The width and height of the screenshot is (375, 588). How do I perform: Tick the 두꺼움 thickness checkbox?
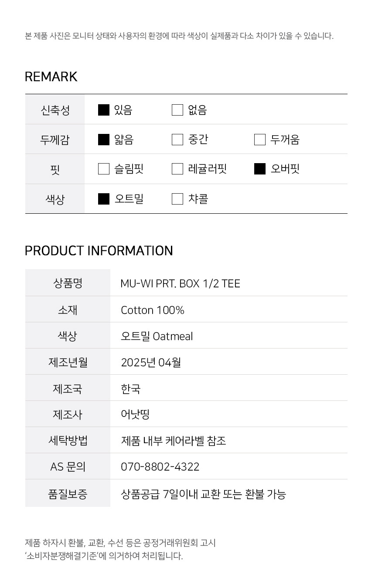260,140
